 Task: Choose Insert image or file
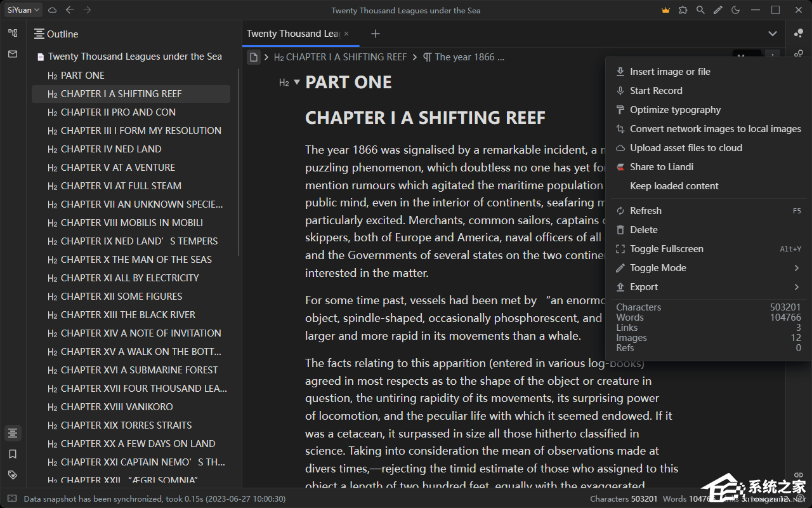(x=709, y=72)
